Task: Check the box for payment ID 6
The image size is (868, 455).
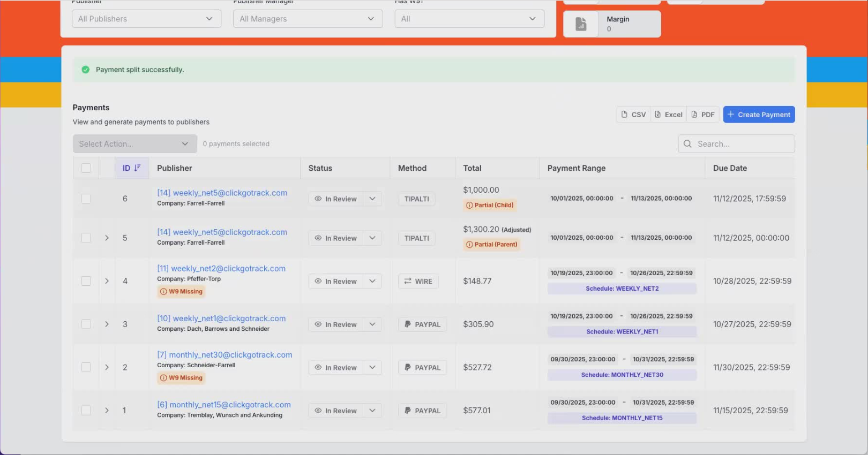Action: (x=86, y=199)
